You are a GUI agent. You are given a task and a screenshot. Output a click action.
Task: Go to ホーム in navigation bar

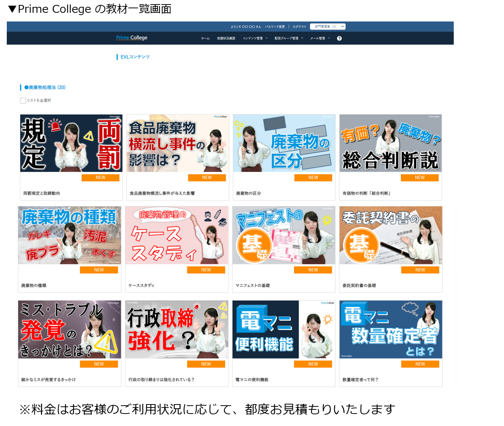(205, 38)
